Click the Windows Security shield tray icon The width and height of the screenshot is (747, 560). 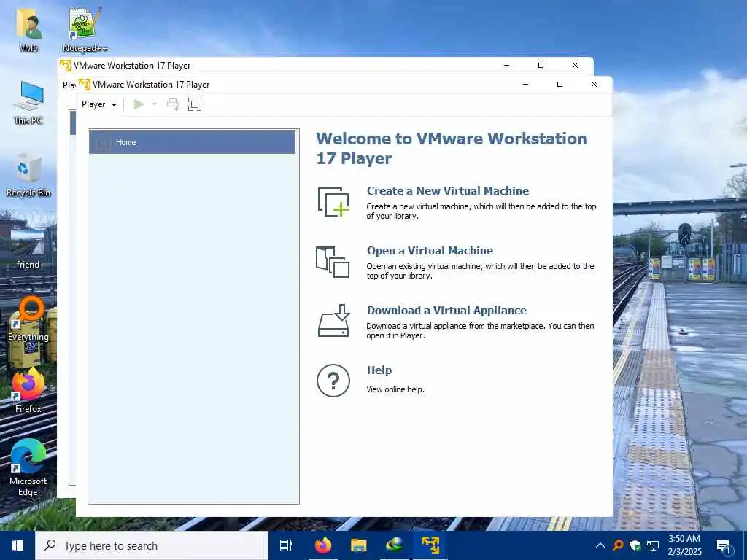pyautogui.click(x=635, y=545)
